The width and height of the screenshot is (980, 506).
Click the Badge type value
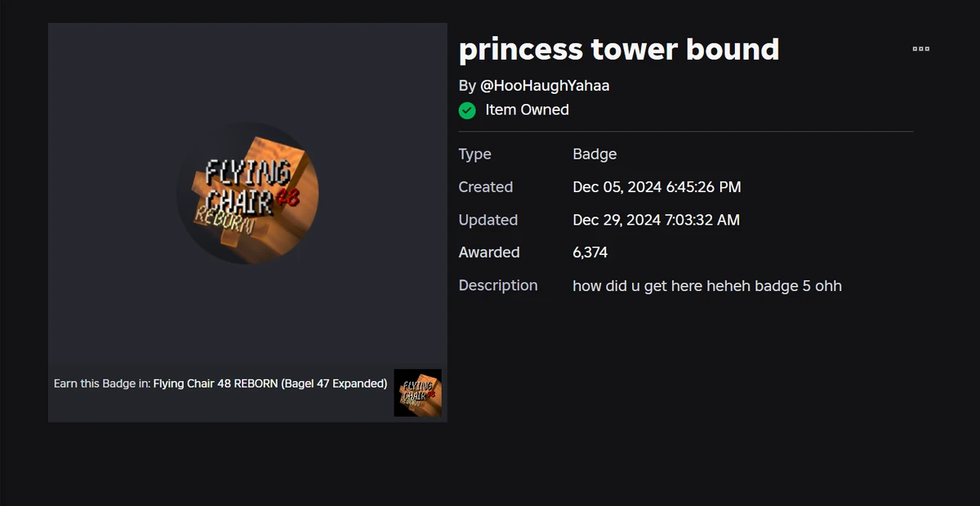tap(595, 154)
